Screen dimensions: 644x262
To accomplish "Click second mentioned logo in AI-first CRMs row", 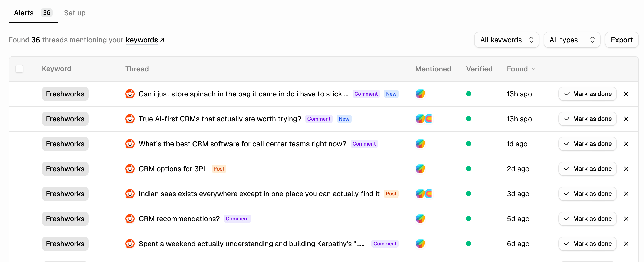I will point(429,119).
